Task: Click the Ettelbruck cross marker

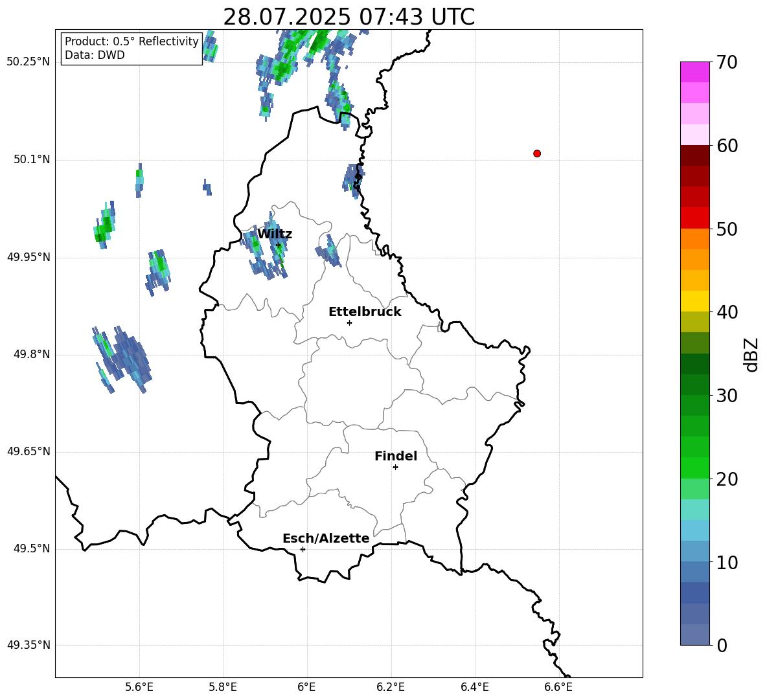Action: pos(349,322)
